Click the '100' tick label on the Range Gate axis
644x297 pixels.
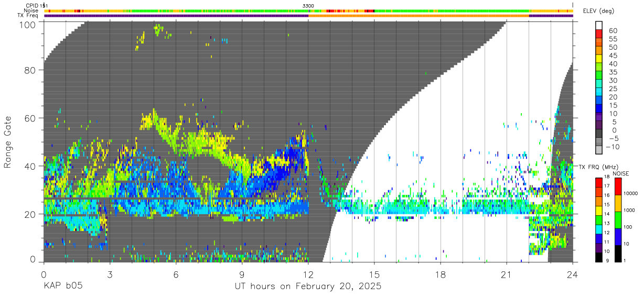point(27,25)
